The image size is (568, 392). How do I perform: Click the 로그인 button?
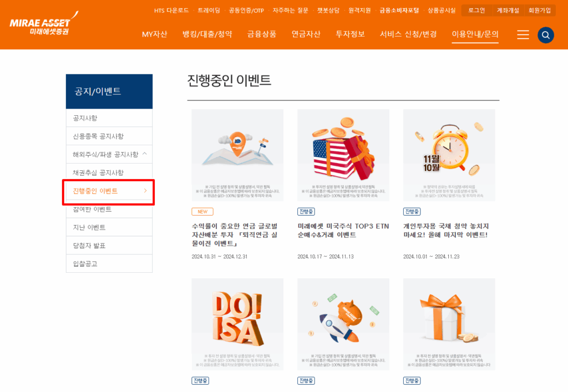click(x=476, y=11)
